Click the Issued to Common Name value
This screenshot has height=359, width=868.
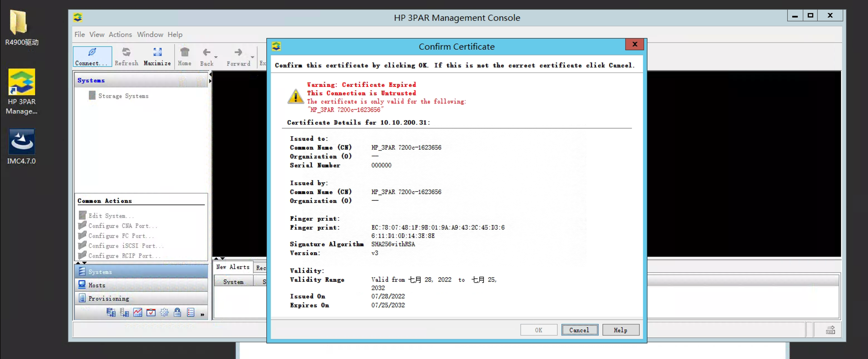click(x=406, y=147)
